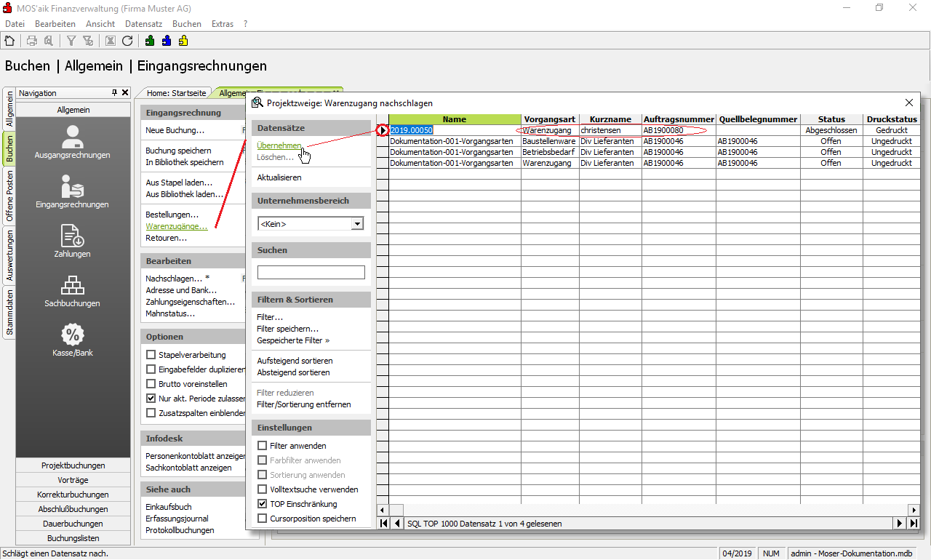Click the green puzzle piece icon
The height and width of the screenshot is (560, 931).
(149, 41)
